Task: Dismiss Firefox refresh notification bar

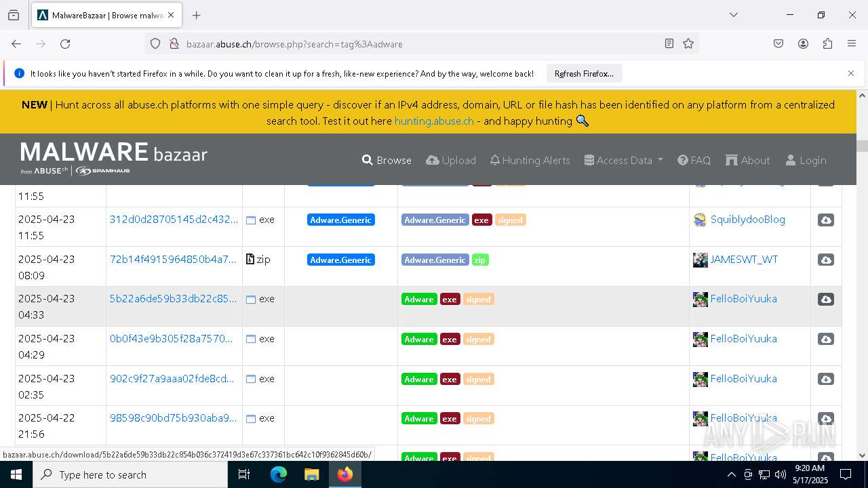Action: (851, 73)
